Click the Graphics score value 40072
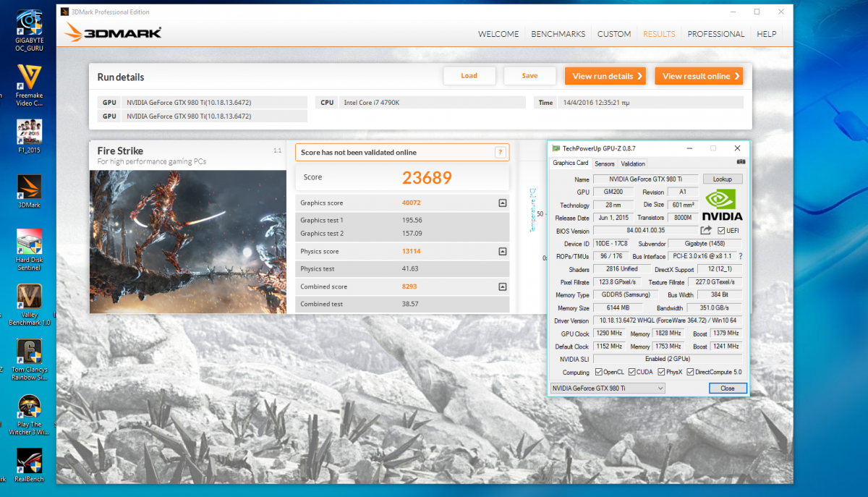 (x=412, y=203)
